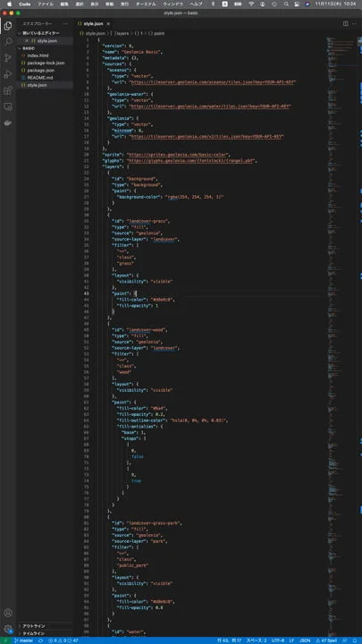Screen dimensions: 362x644
Task: Open the Docker view in activity bar
Action: tap(7, 123)
